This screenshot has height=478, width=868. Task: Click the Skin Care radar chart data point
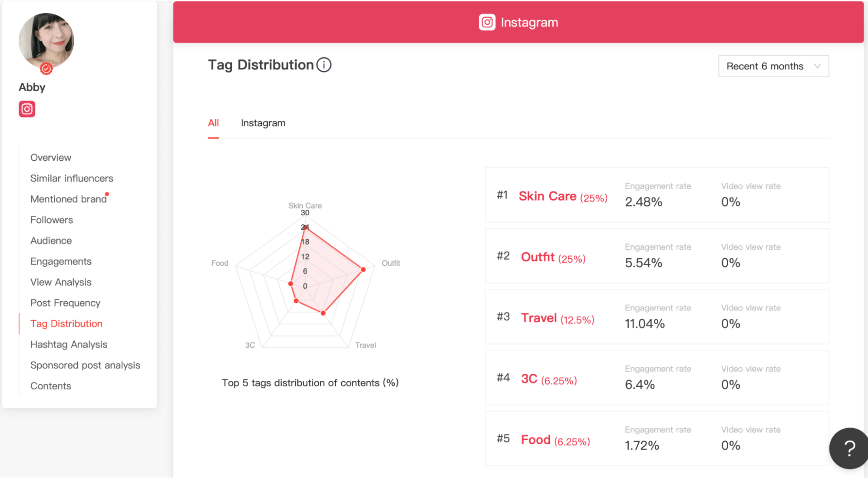pyautogui.click(x=306, y=228)
